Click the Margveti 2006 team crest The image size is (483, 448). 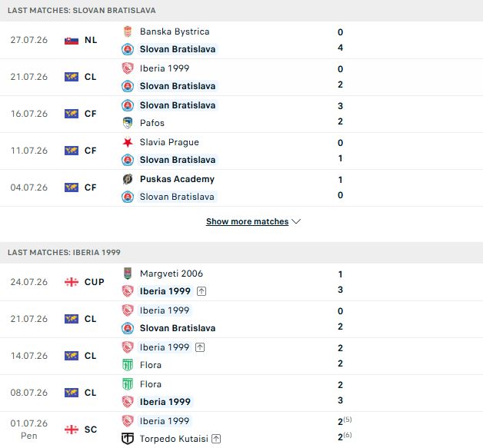[x=128, y=274]
